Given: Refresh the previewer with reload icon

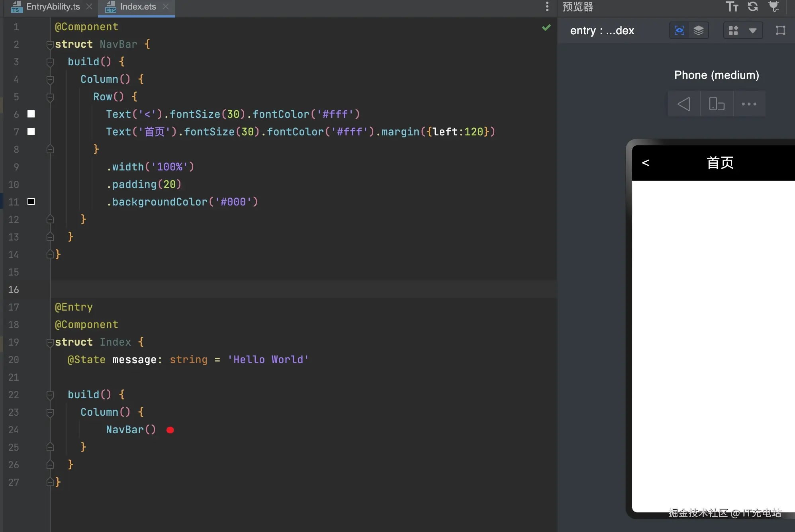Looking at the screenshot, I should tap(753, 6).
